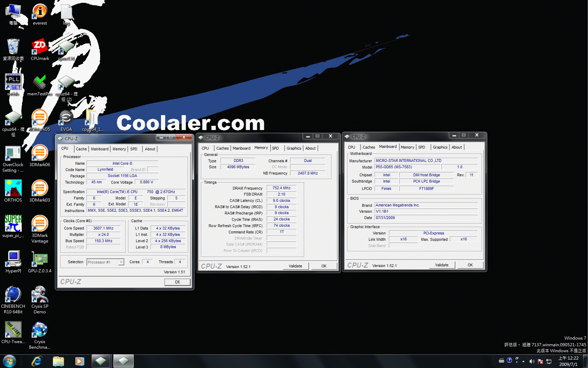Expand the Processor #1 selection dropdown
The image size is (588, 368).
tap(121, 262)
